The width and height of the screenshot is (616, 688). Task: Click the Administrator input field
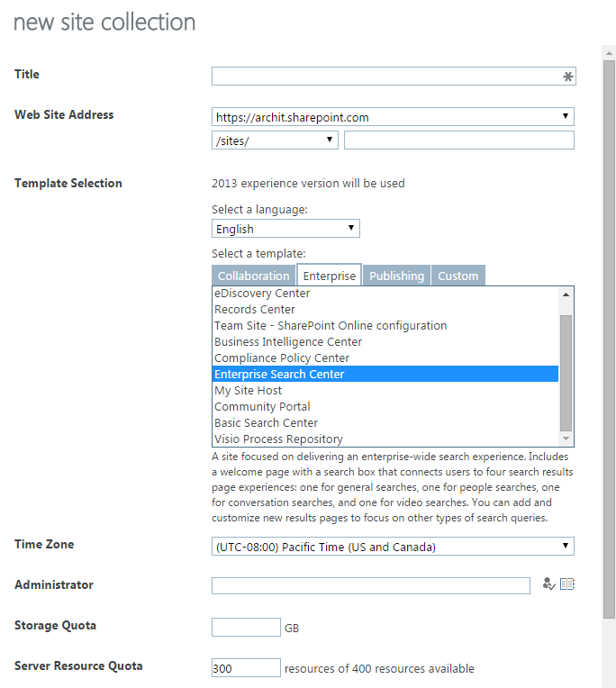(371, 585)
